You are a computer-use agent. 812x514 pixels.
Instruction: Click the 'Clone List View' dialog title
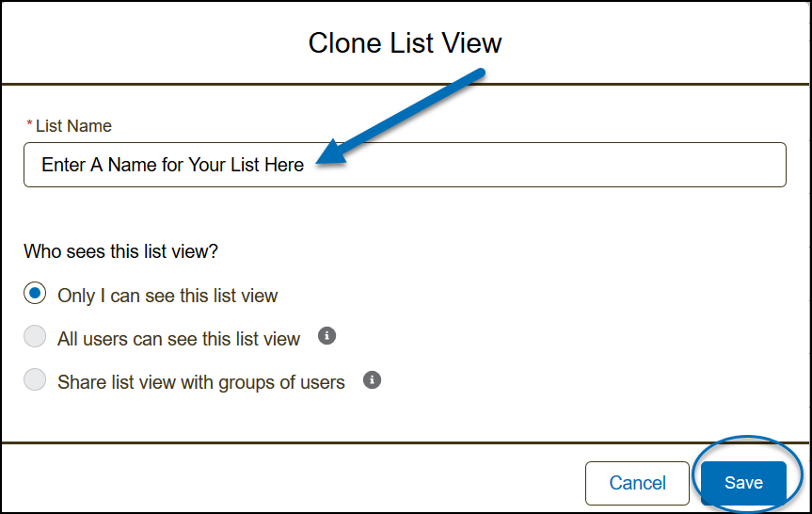[406, 42]
